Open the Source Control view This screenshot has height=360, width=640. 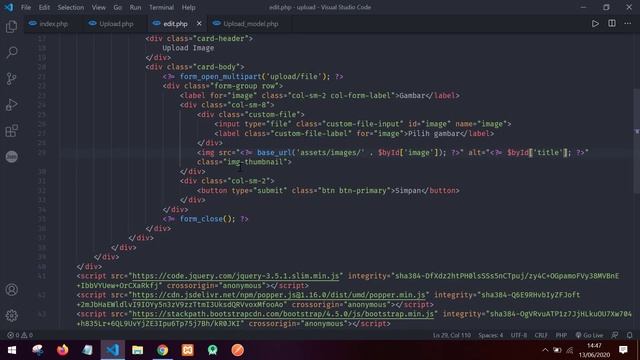click(11, 78)
